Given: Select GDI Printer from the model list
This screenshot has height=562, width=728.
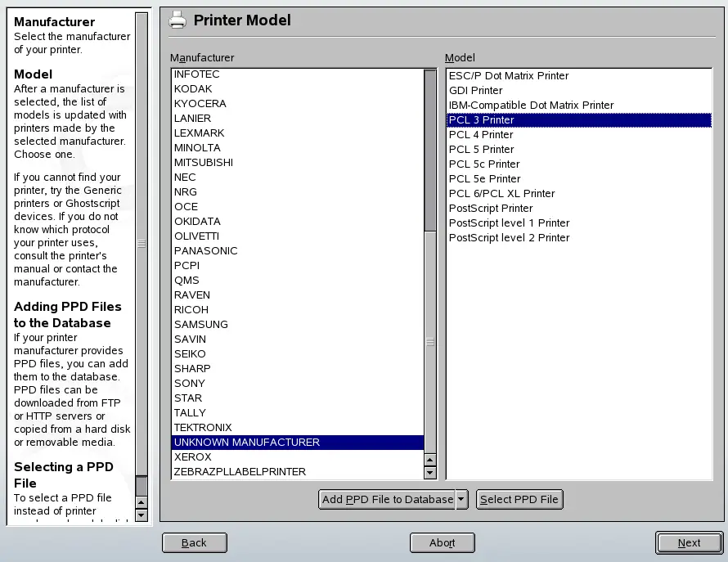Looking at the screenshot, I should 475,91.
